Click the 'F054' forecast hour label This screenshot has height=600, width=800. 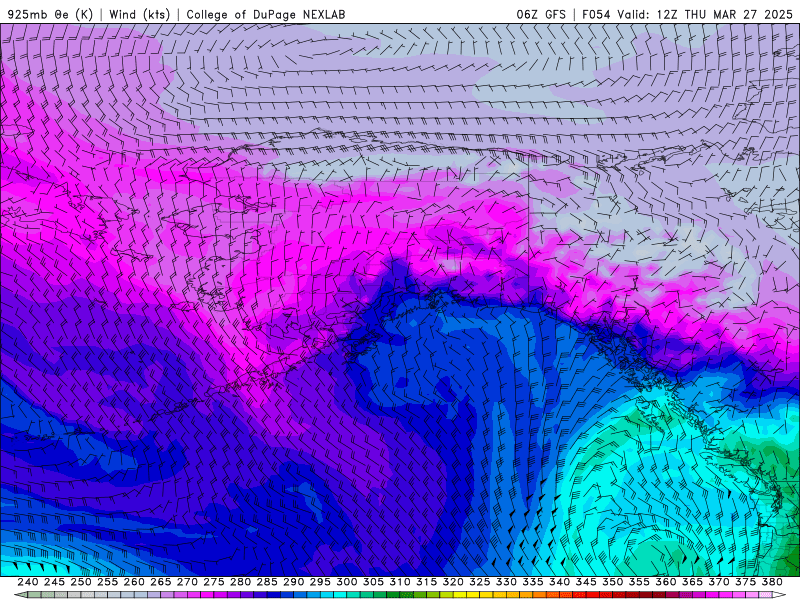[x=596, y=14]
